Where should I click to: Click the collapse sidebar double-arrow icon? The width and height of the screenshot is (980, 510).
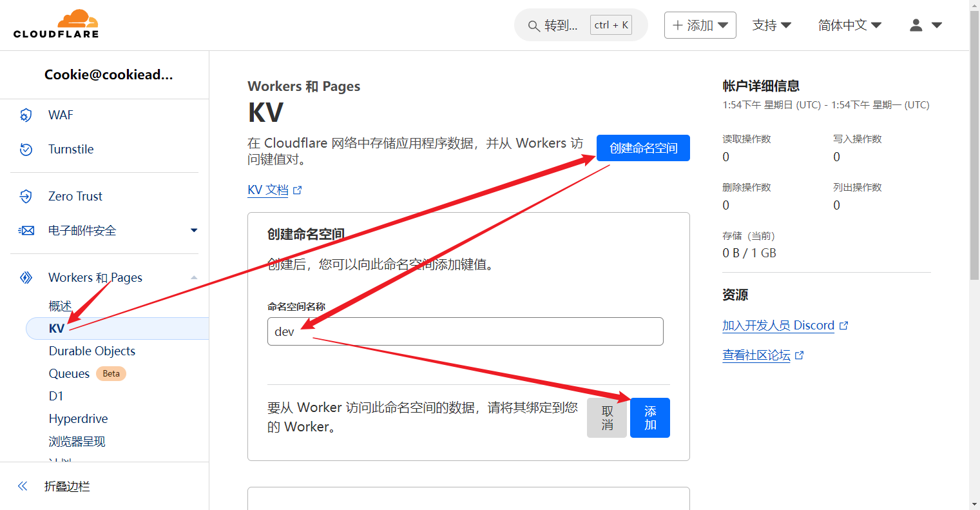[x=23, y=486]
